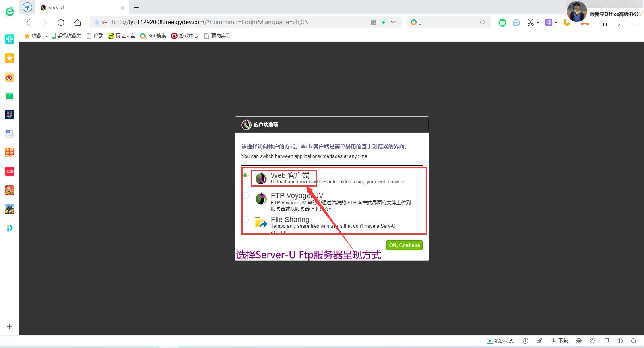Click the IE compatibility mode status icon
Viewport: 644px width, 348px height.
click(x=592, y=341)
